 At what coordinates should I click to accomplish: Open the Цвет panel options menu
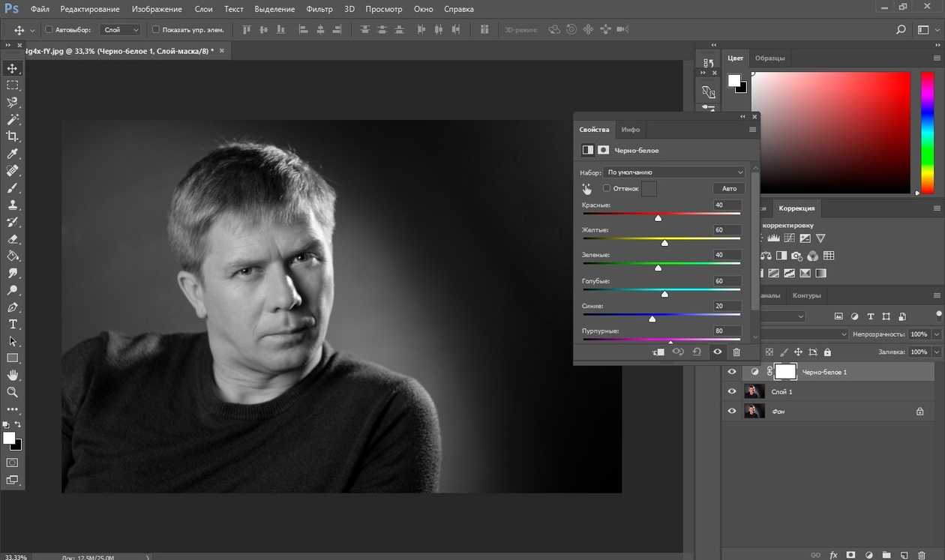937,58
